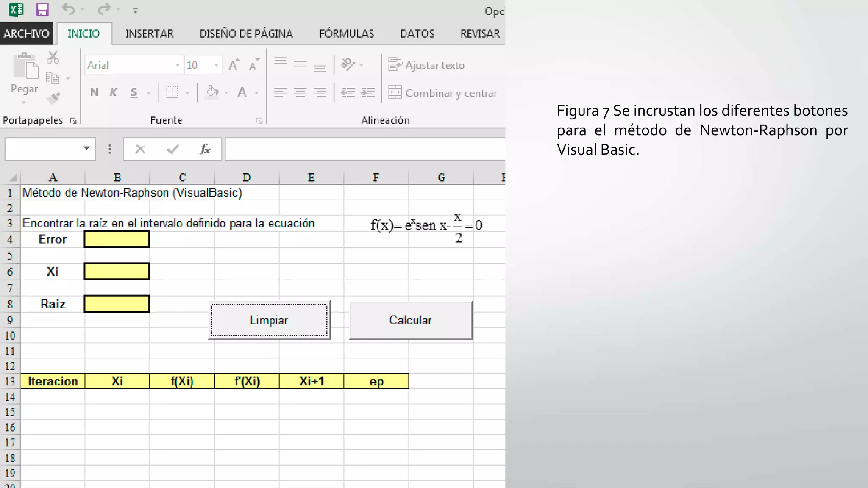Viewport: 868px width, 488px height.
Task: Open the Portapapeles dialog launcher
Action: click(x=73, y=121)
